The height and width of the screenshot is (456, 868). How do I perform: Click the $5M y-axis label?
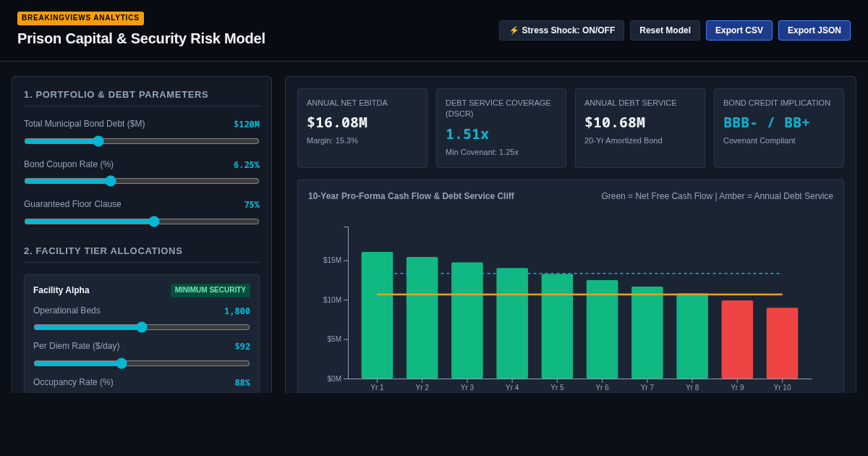click(x=334, y=339)
